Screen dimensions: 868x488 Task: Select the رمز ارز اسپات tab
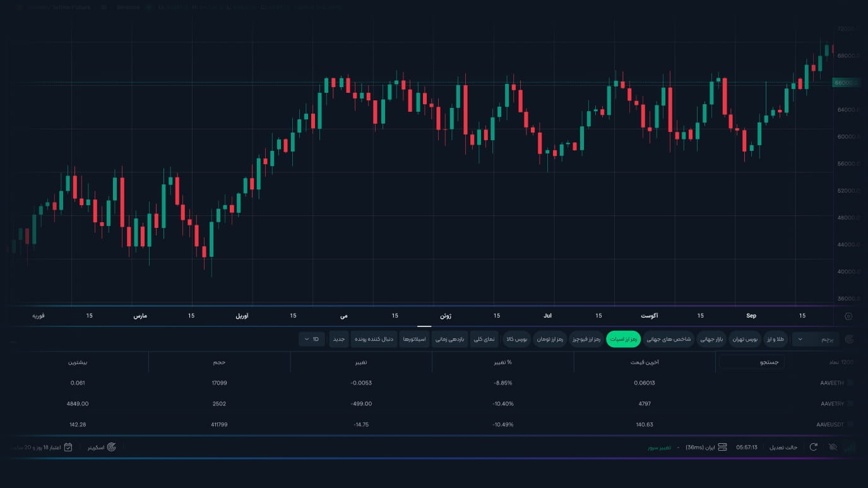624,339
